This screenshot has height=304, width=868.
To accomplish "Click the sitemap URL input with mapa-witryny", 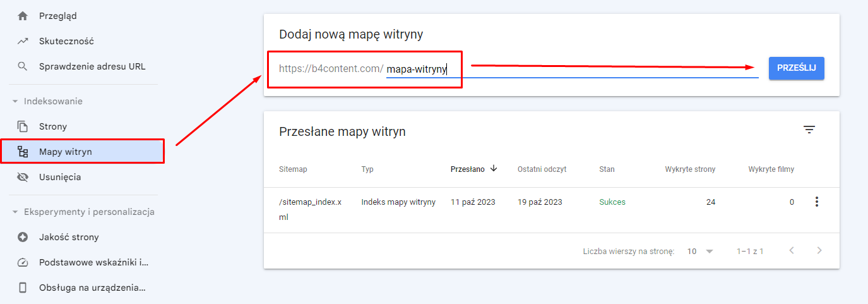I will click(572, 69).
